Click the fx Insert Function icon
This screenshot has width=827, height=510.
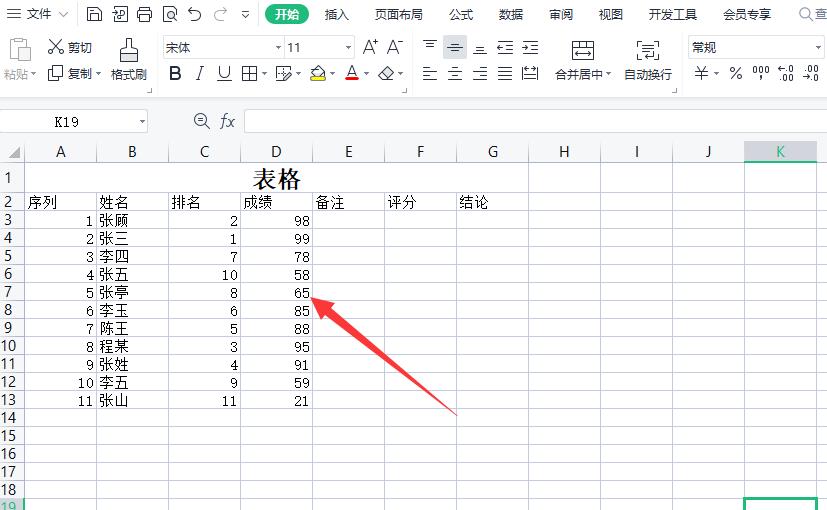(227, 121)
